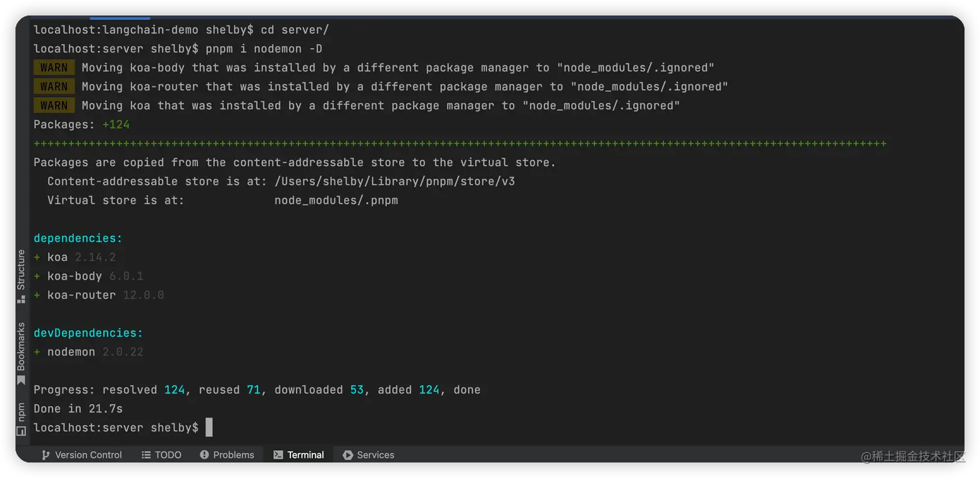
Task: Click the 'Done in 21.7s' line
Action: click(78, 409)
